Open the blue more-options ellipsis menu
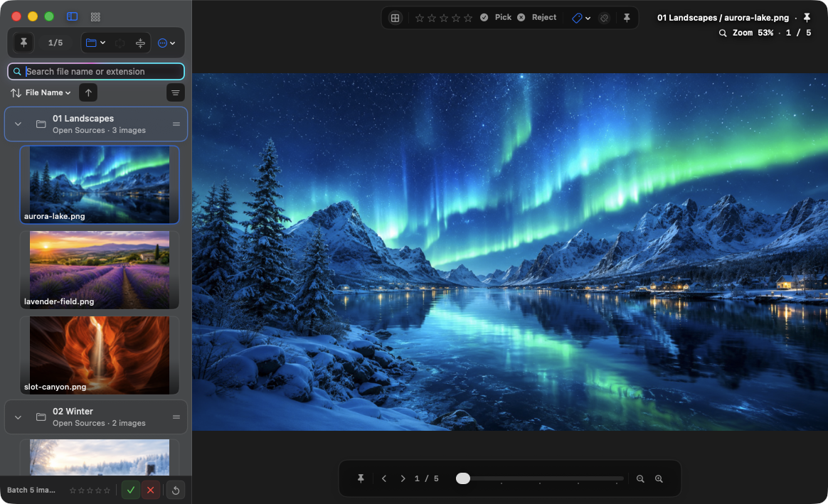This screenshot has height=504, width=828. [x=166, y=43]
